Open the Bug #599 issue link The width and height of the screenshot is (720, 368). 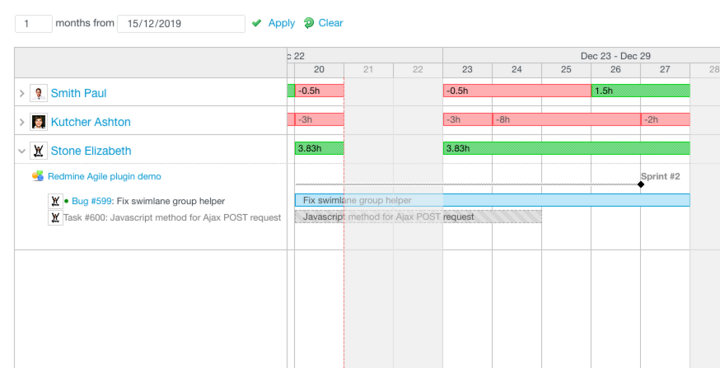[x=92, y=201]
